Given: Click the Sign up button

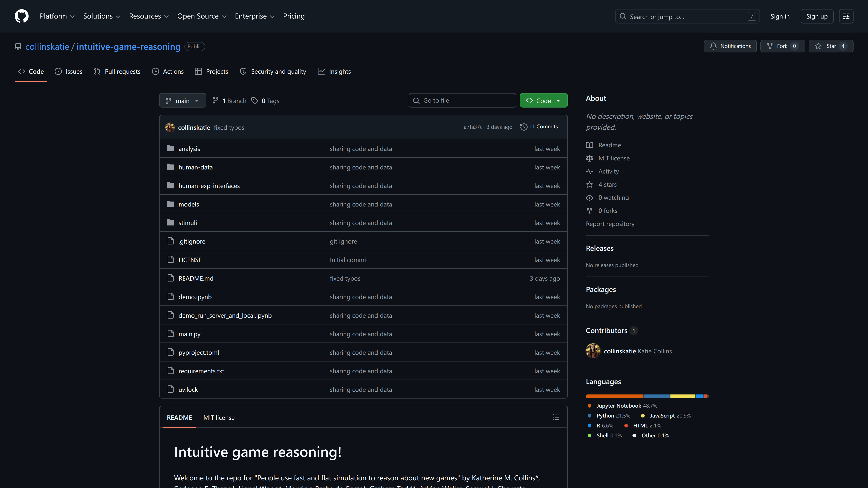Looking at the screenshot, I should tap(817, 16).
